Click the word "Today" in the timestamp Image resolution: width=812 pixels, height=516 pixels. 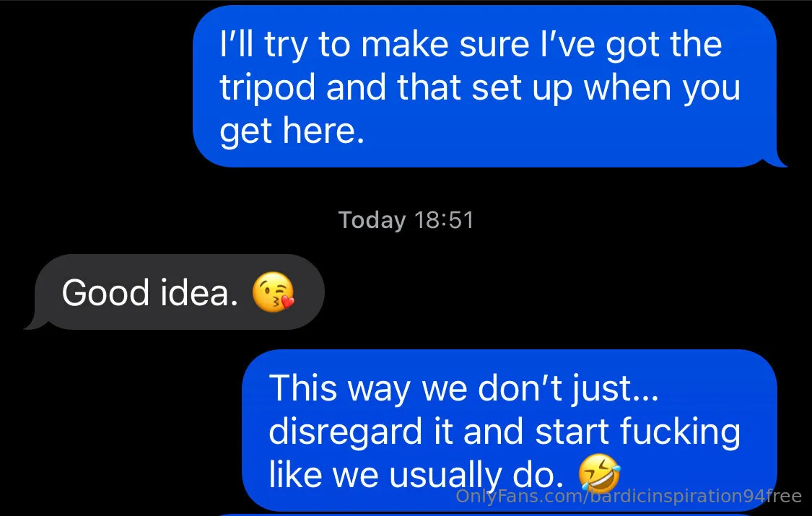[372, 220]
